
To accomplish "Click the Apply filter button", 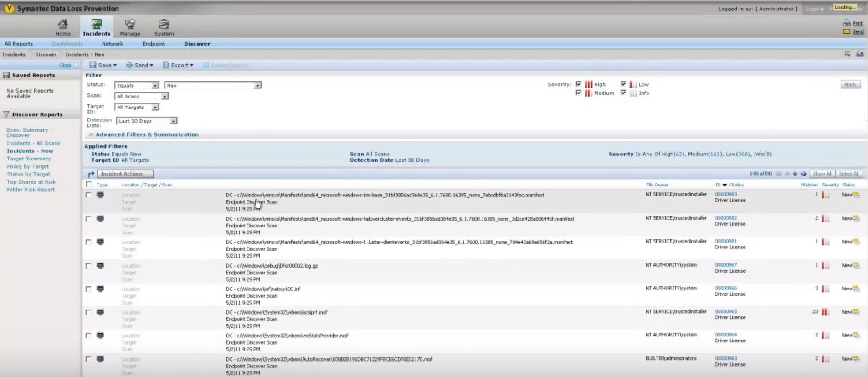I will [850, 84].
